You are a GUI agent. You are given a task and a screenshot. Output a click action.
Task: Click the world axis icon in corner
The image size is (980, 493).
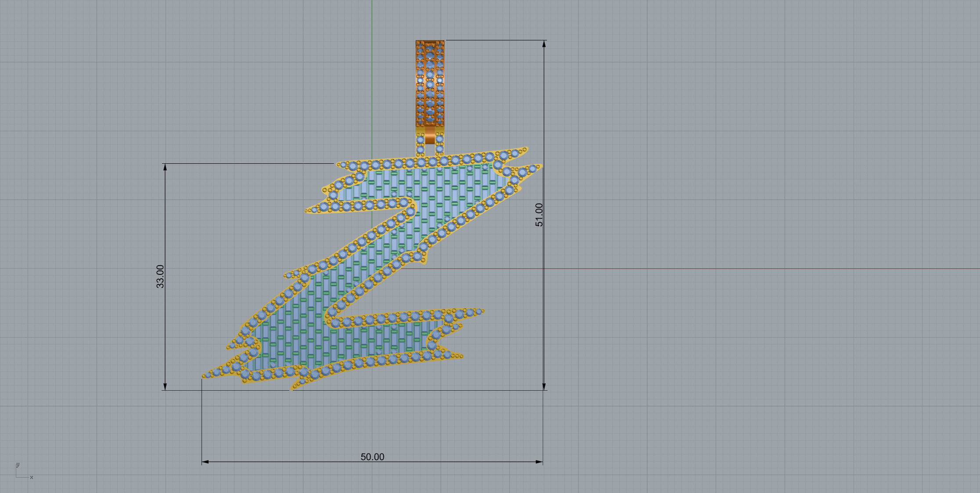tap(24, 471)
